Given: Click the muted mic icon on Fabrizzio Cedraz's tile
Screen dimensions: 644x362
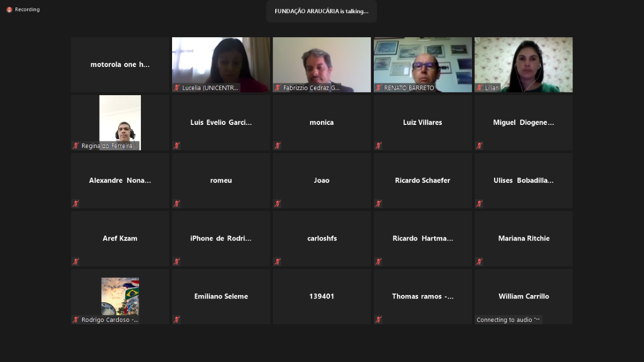Looking at the screenshot, I should [278, 88].
